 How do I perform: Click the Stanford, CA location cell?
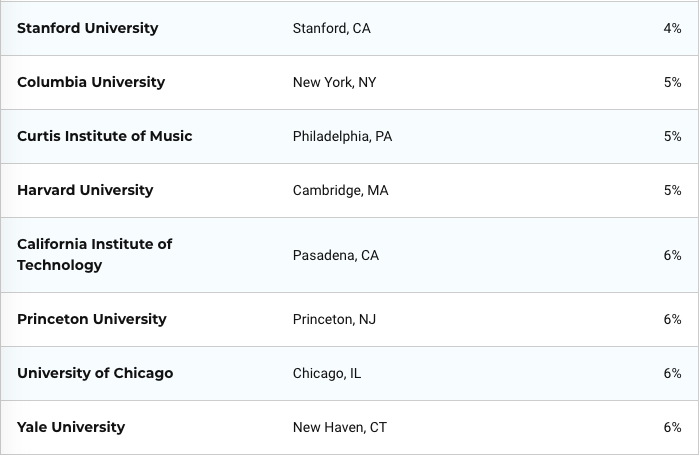pyautogui.click(x=332, y=29)
